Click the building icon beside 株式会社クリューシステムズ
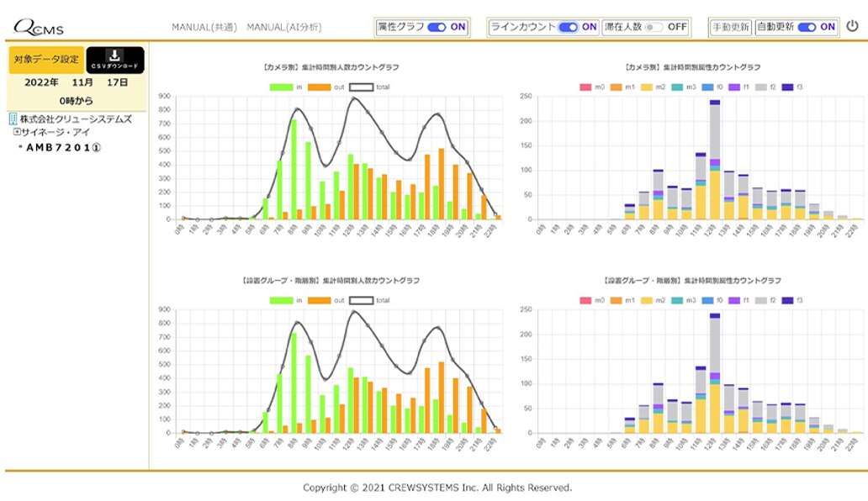This screenshot has height=501, width=868. (x=13, y=119)
